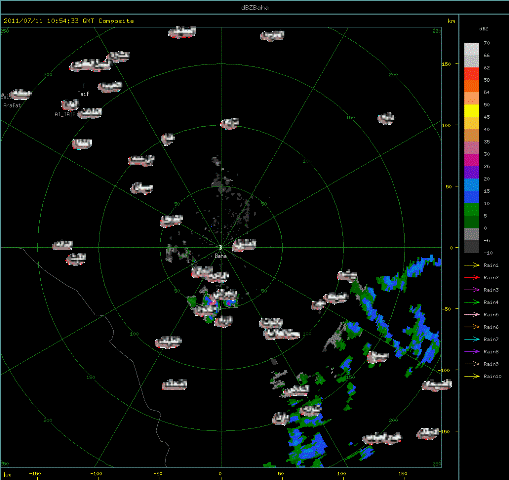The width and height of the screenshot is (509, 480).
Task: Click the orange dotted arrow legend icon
Action: [x=472, y=327]
